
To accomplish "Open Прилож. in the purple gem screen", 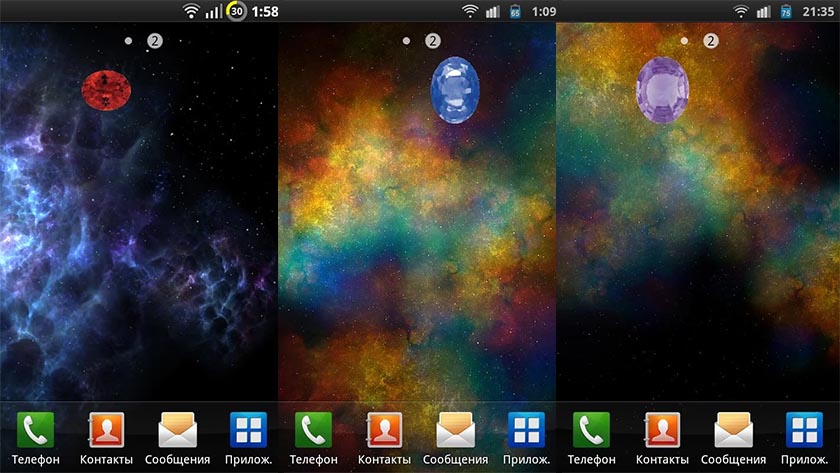I will coord(804,430).
